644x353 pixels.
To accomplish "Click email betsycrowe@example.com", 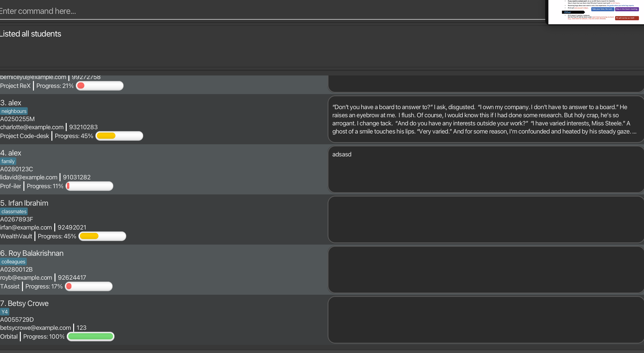I will click(36, 328).
